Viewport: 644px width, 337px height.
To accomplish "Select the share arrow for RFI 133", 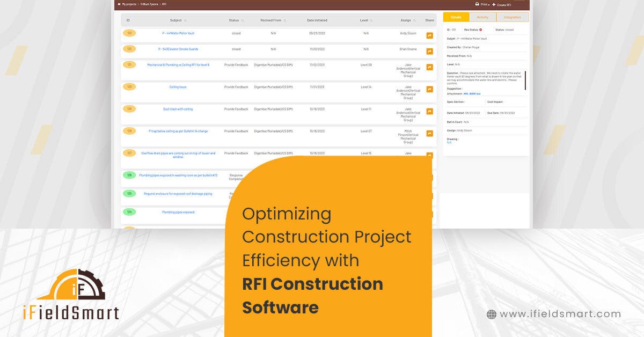I will click(429, 35).
